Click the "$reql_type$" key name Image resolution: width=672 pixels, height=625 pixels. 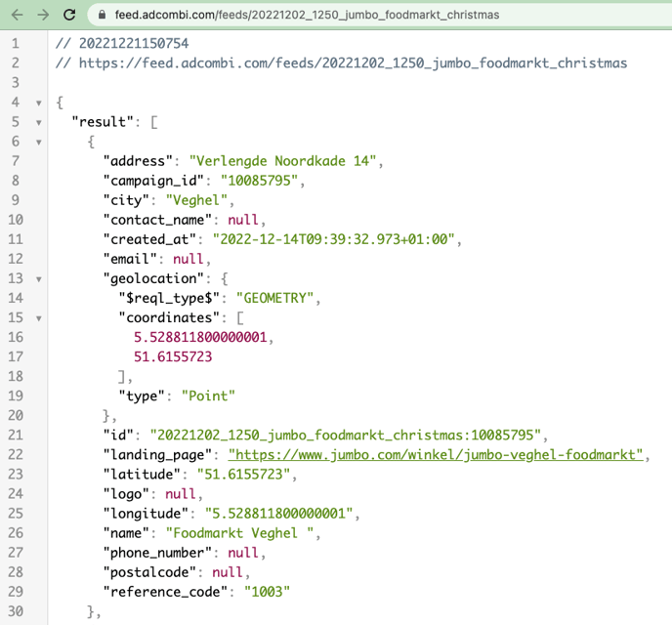(x=169, y=298)
